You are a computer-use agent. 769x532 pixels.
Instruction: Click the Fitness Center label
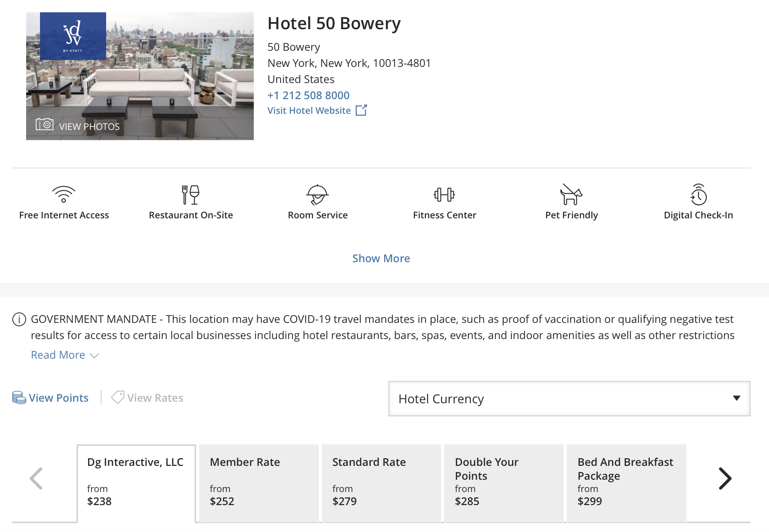[x=444, y=215]
